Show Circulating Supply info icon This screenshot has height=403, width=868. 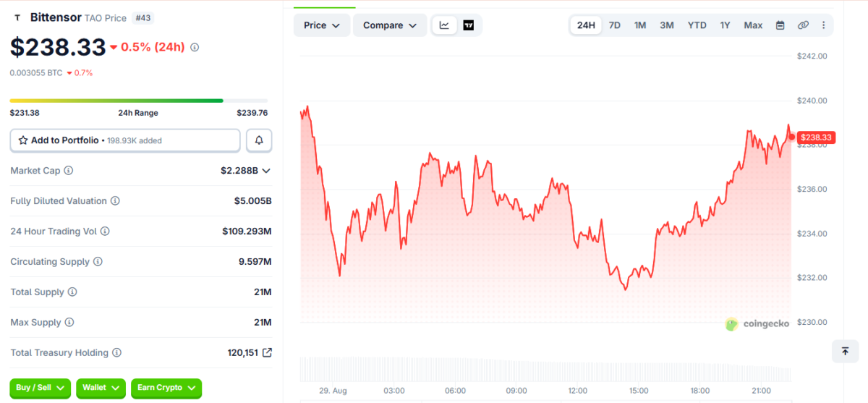[98, 262]
